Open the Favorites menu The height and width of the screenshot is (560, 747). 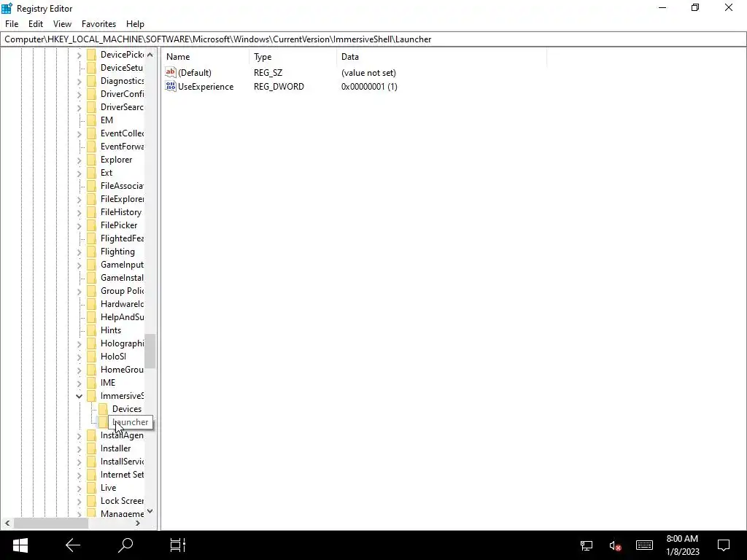pyautogui.click(x=98, y=24)
